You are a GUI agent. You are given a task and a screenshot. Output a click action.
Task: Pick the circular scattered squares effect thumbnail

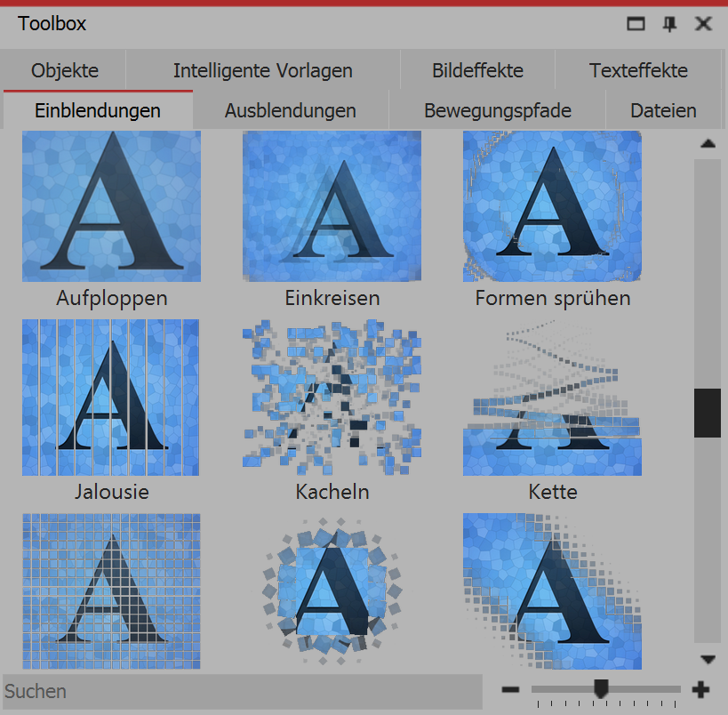pyautogui.click(x=332, y=590)
